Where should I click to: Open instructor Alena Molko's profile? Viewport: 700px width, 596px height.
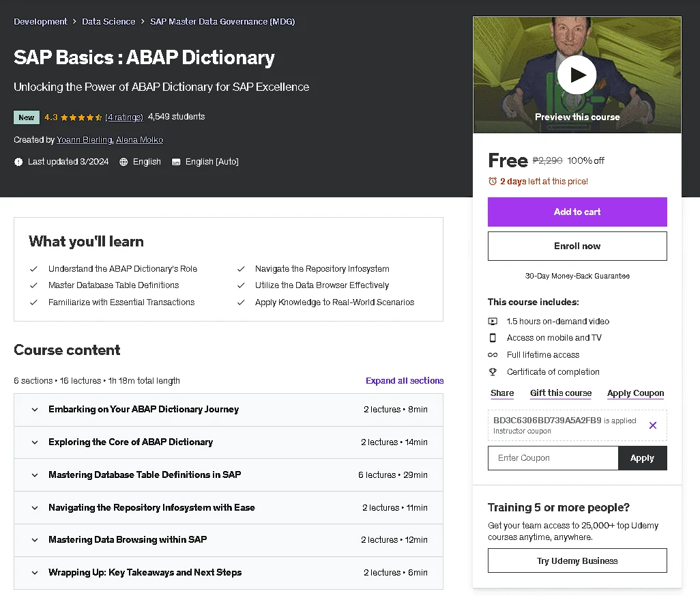[x=140, y=140]
